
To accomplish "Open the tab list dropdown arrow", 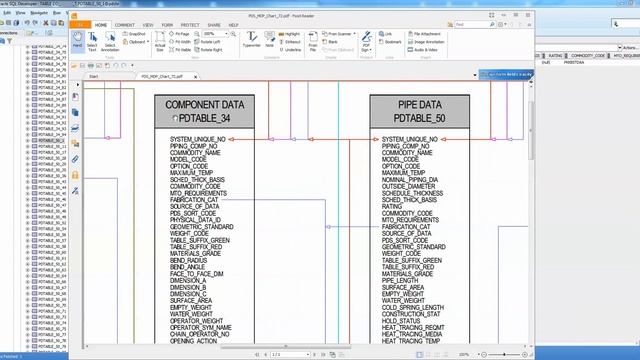I will [475, 75].
